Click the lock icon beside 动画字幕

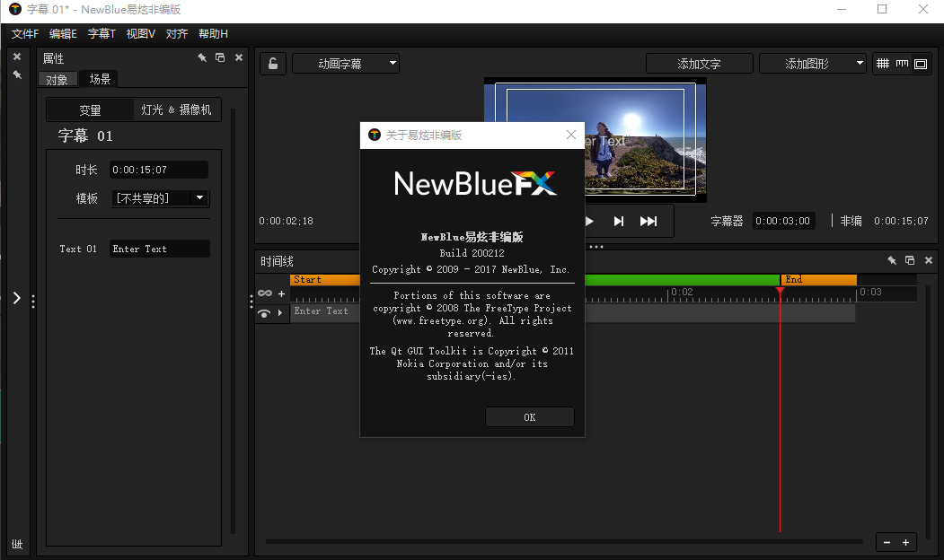click(x=273, y=63)
